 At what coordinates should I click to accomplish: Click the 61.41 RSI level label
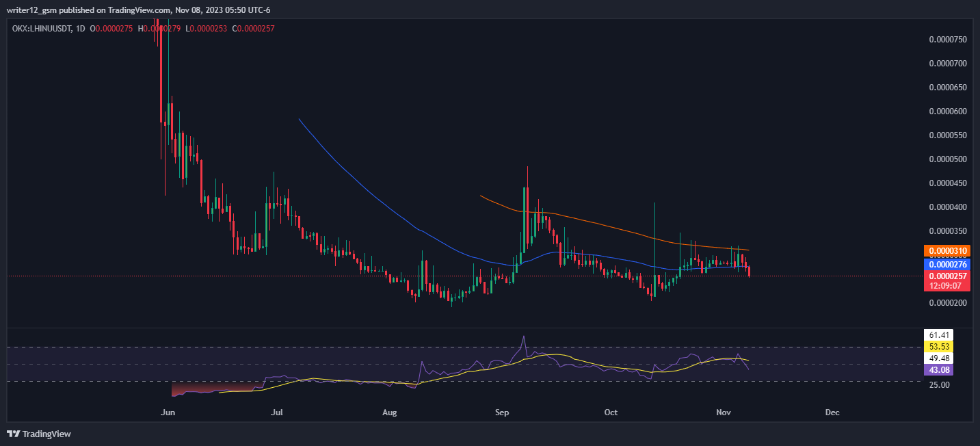click(x=938, y=335)
